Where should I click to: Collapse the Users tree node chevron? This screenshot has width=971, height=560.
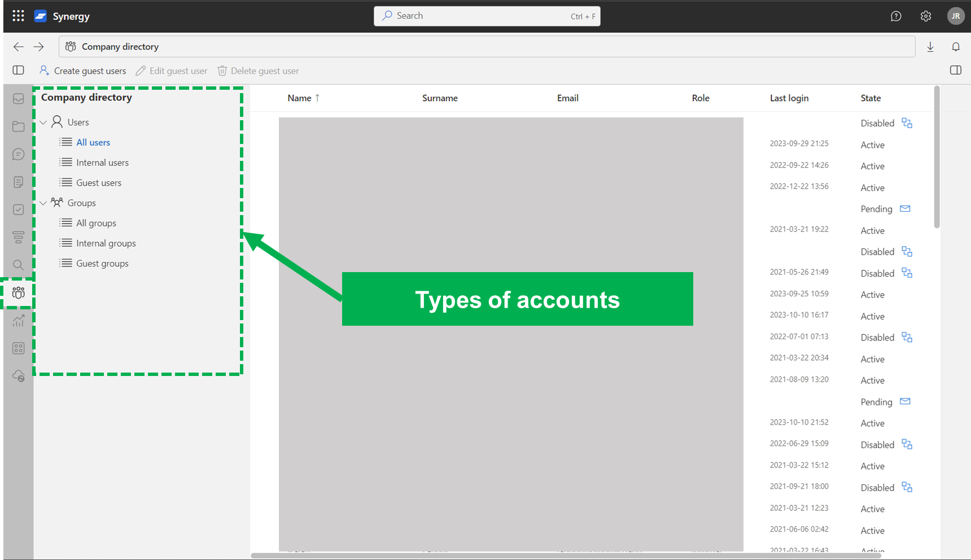[x=43, y=122]
